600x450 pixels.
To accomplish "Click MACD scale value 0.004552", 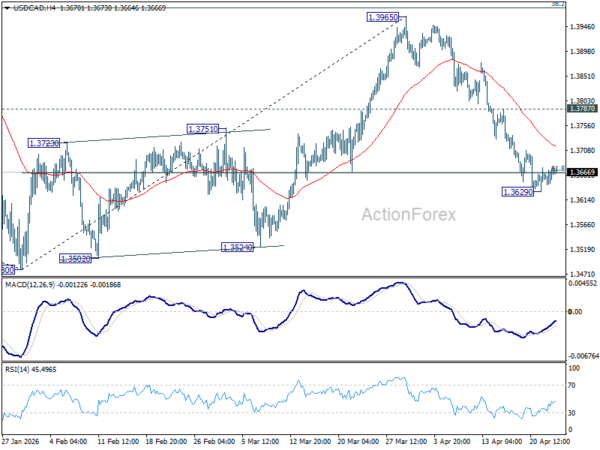I will [x=582, y=284].
